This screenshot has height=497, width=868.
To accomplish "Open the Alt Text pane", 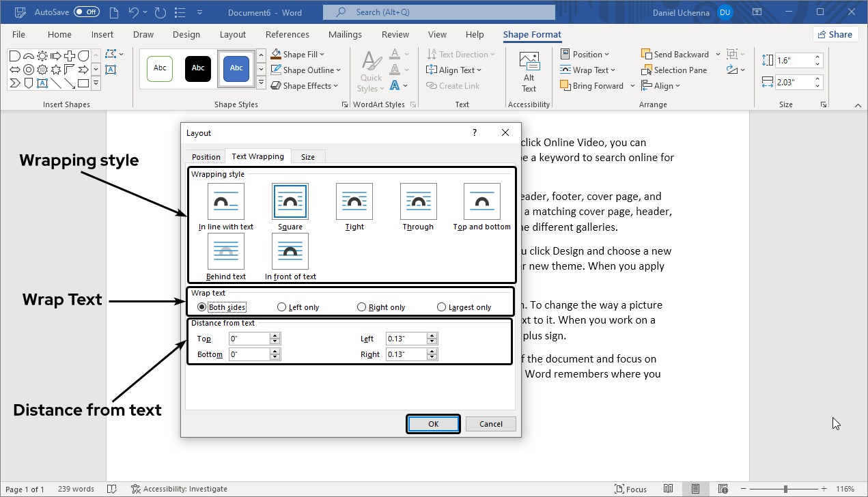I will click(x=529, y=72).
